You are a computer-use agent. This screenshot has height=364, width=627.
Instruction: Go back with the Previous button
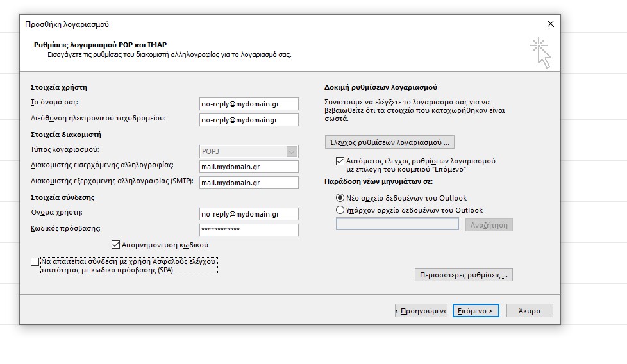(421, 311)
